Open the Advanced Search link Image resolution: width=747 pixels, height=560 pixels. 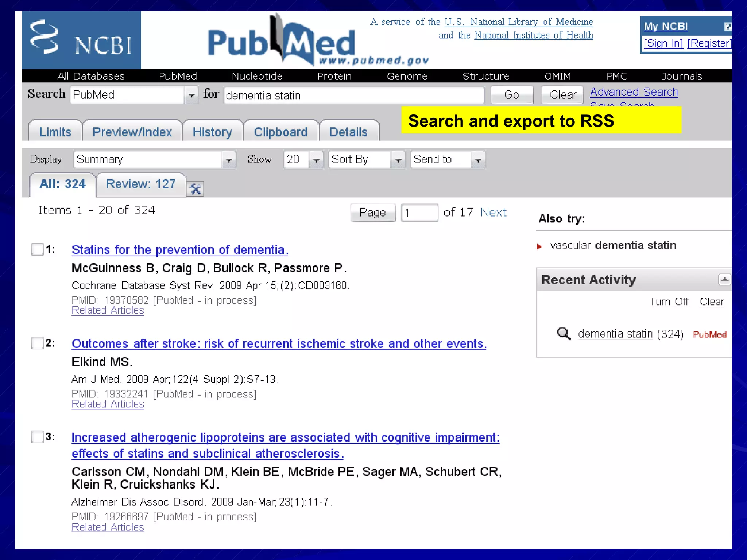[x=634, y=92]
